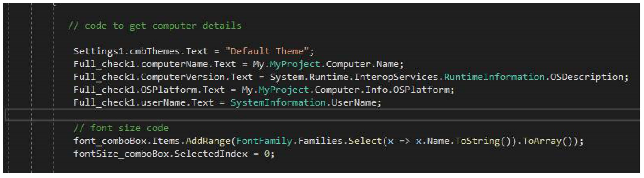The width and height of the screenshot is (644, 178).
Task: Click My.MyProject.Computer.Name expression
Action: (x=328, y=64)
